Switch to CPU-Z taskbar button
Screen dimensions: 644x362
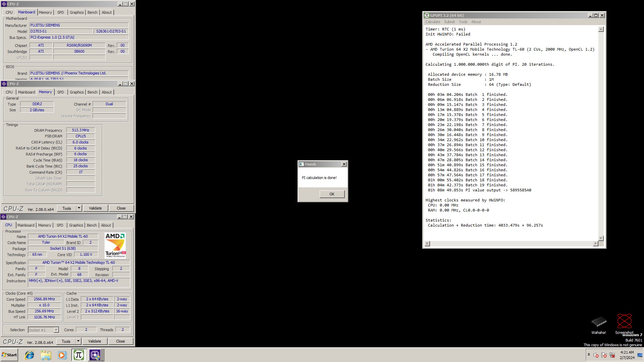[x=95, y=355]
